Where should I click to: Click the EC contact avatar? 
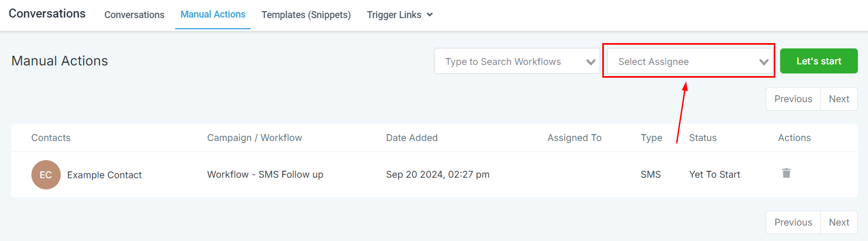coord(46,174)
